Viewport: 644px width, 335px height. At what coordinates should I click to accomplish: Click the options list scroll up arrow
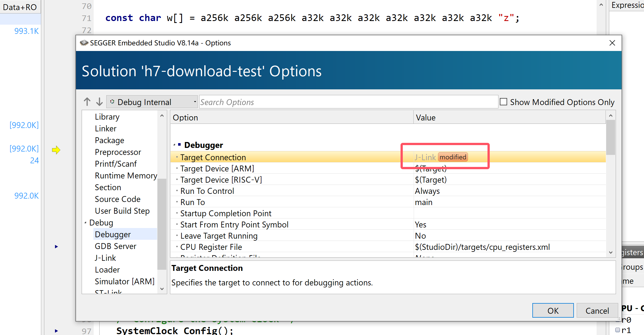tap(611, 116)
